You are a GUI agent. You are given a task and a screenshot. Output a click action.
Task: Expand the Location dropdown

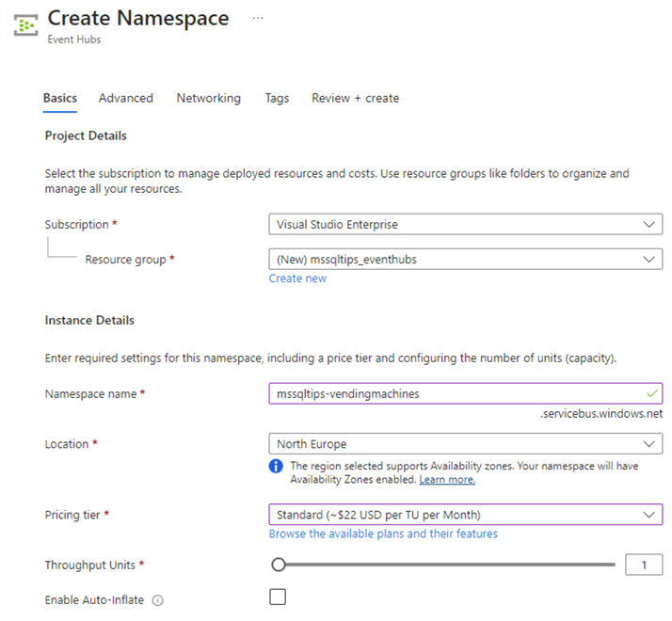465,444
